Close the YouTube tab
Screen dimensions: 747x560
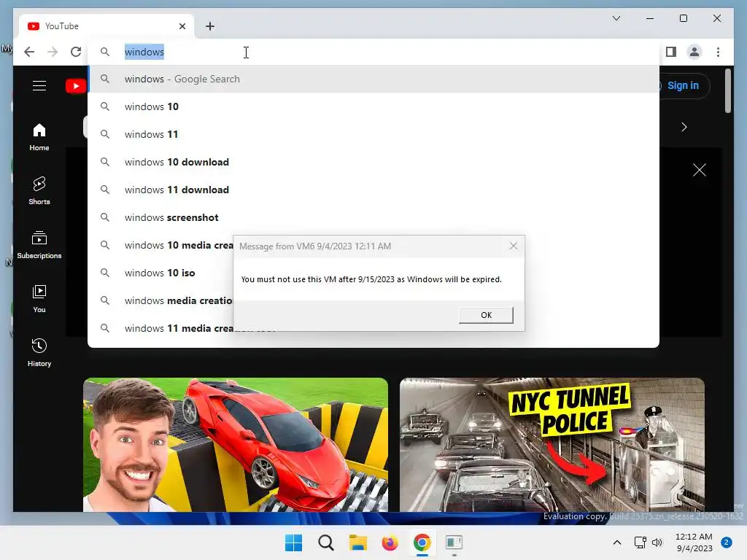[182, 26]
